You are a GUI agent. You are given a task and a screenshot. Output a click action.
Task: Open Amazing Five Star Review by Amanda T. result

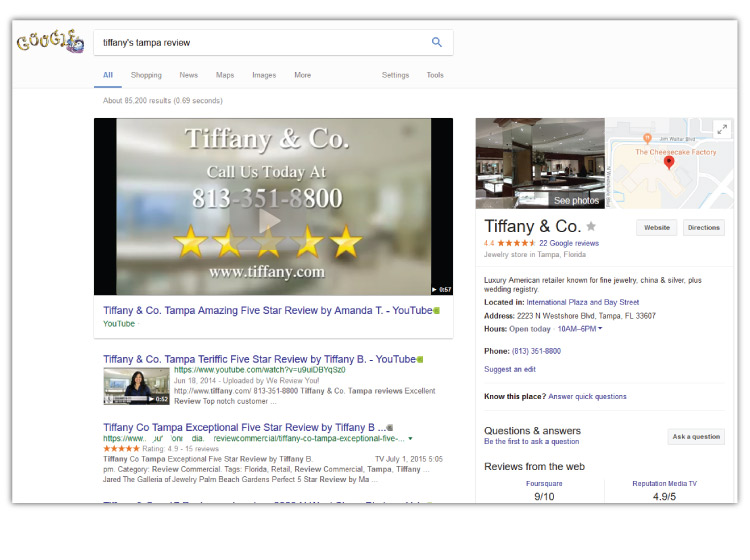click(267, 311)
